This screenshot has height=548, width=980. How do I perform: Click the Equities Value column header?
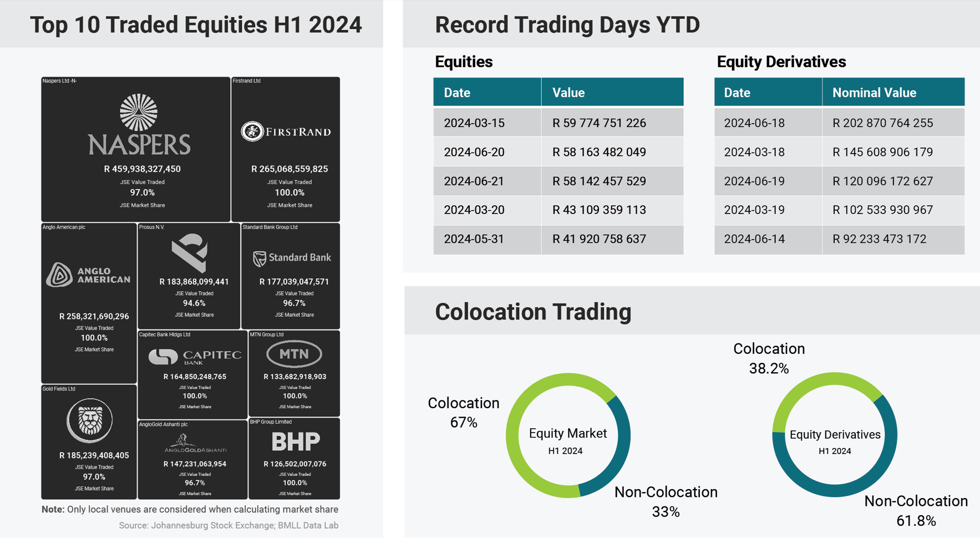tap(612, 92)
